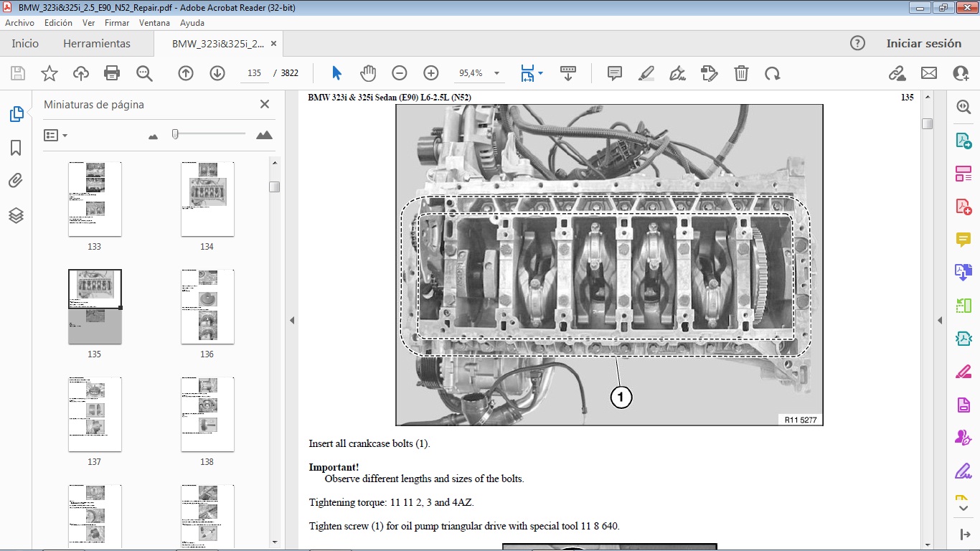Share a link with chain icon
Screen dimensions: 980x551
point(897,73)
